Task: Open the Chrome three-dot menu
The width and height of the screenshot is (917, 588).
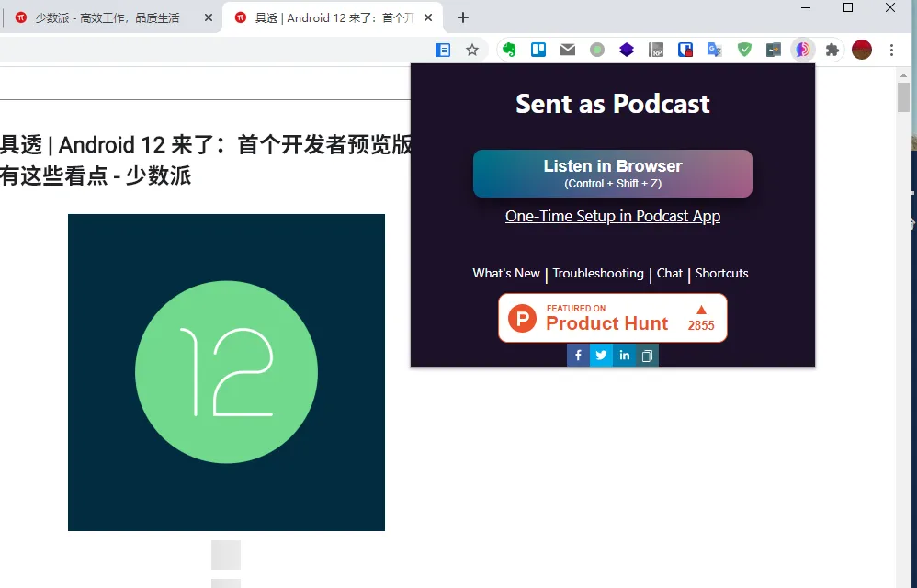Action: click(892, 50)
